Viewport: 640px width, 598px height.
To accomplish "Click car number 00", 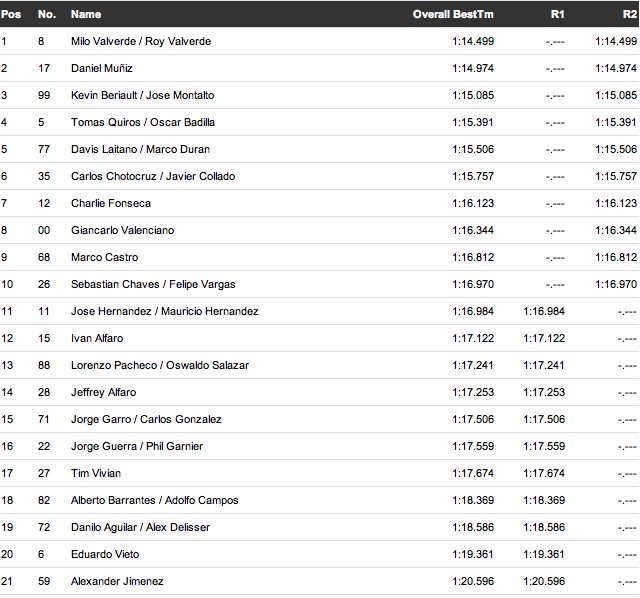I will pos(44,230).
